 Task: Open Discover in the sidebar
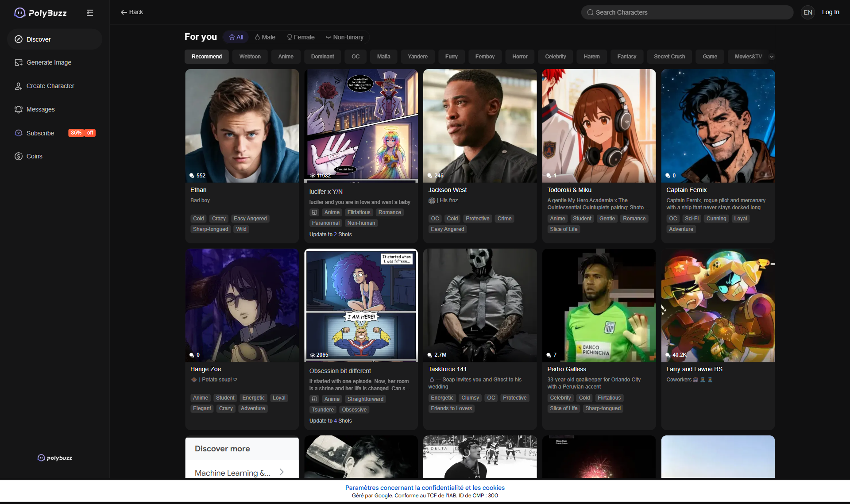(x=54, y=39)
